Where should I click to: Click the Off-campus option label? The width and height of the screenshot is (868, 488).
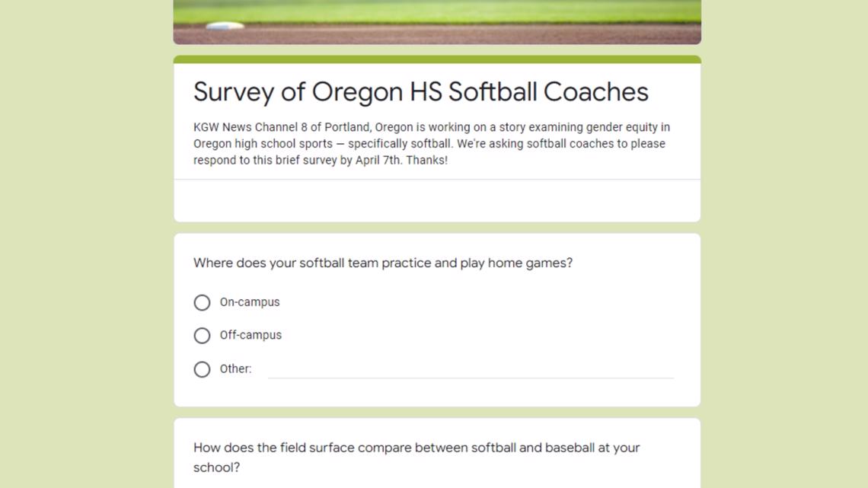coord(251,335)
